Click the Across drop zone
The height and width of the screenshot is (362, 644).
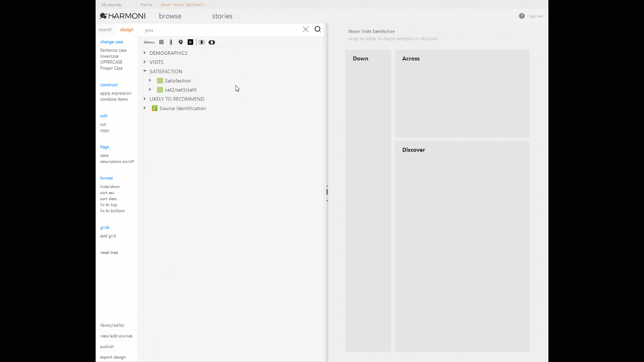(x=462, y=94)
